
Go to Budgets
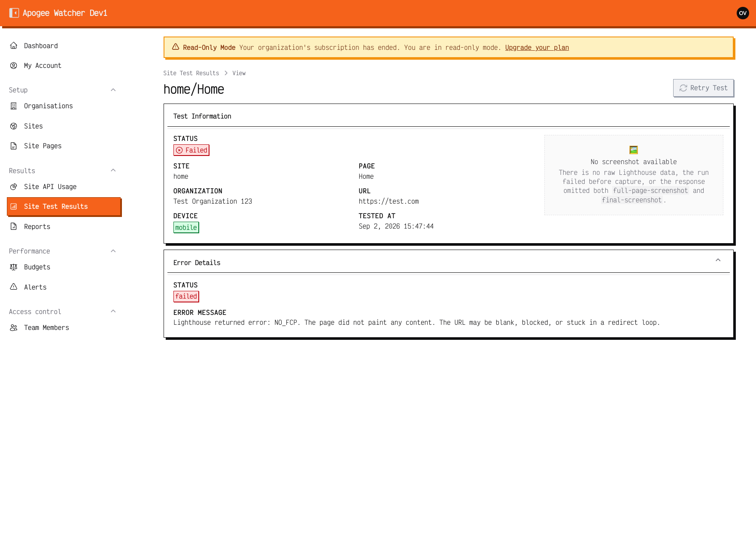pyautogui.click(x=64, y=267)
